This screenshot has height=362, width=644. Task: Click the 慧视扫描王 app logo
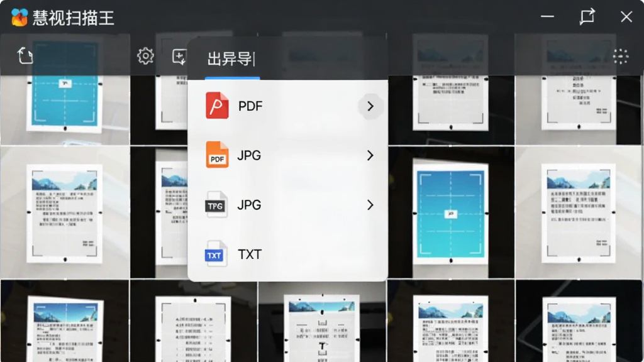pyautogui.click(x=19, y=17)
